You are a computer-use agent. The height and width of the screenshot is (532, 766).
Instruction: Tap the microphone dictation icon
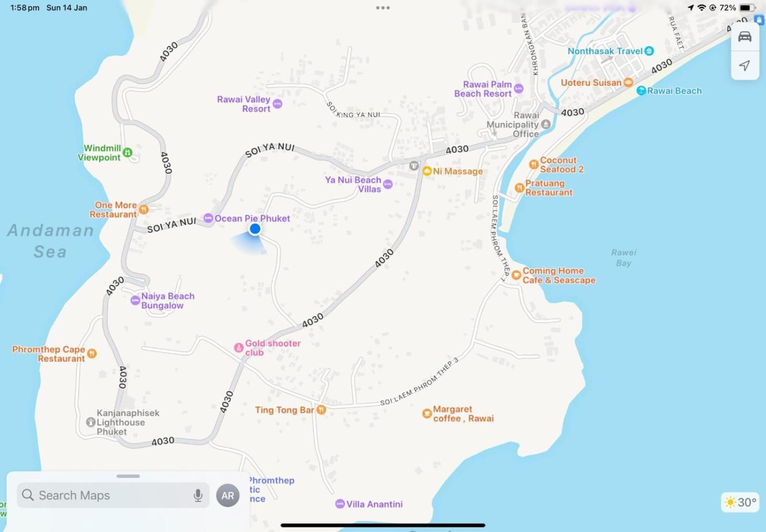(x=198, y=495)
